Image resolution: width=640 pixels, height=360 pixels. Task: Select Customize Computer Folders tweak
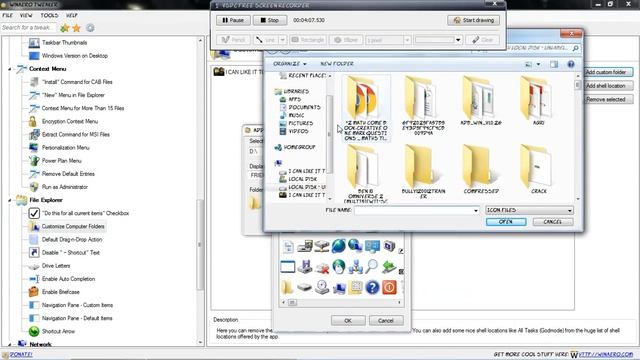(73, 227)
